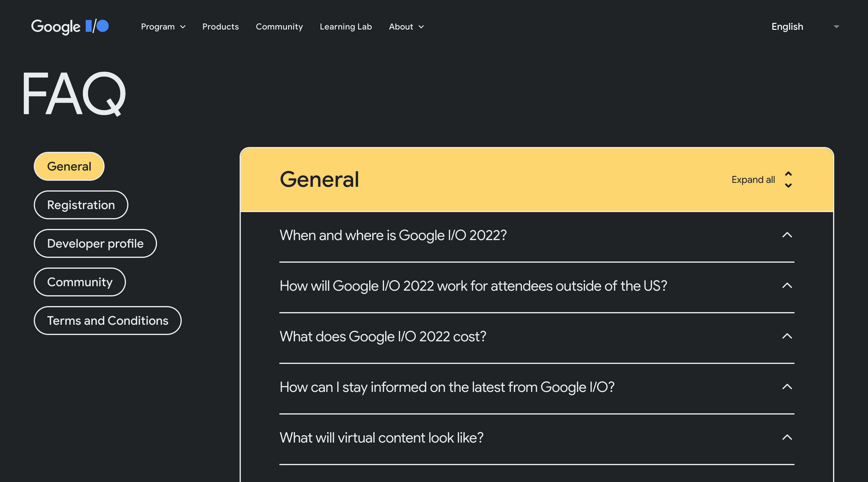The width and height of the screenshot is (868, 482).
Task: Select Products in the navigation bar
Action: pos(221,27)
